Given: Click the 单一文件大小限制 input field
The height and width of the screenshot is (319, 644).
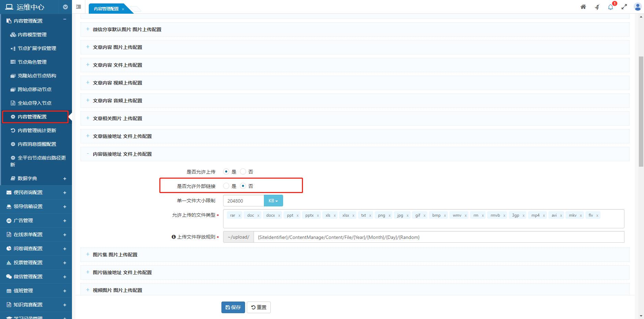Looking at the screenshot, I should click(243, 201).
